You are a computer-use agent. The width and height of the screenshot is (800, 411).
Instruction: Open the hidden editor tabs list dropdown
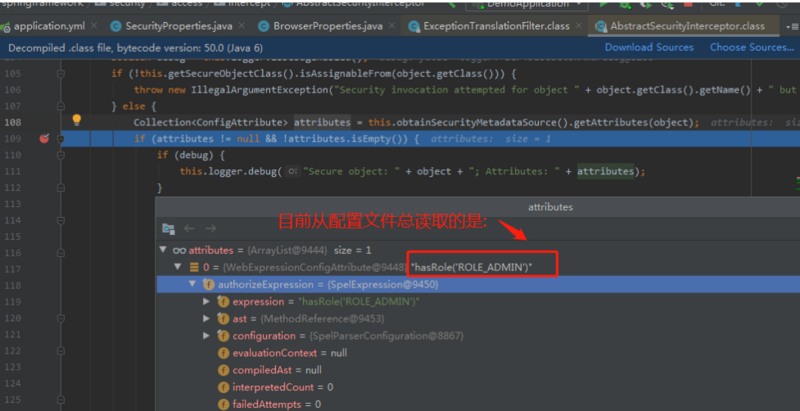792,27
